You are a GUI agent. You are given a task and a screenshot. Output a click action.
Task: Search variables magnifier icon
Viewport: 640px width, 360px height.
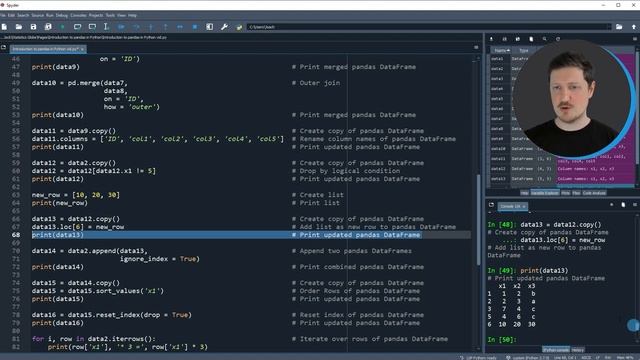[544, 39]
